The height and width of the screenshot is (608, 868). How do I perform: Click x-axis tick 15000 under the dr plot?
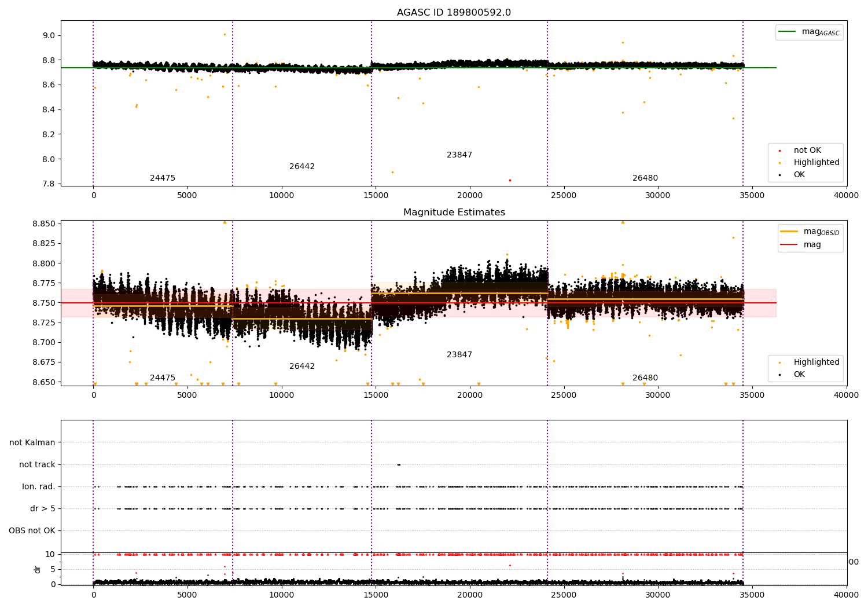click(x=376, y=594)
